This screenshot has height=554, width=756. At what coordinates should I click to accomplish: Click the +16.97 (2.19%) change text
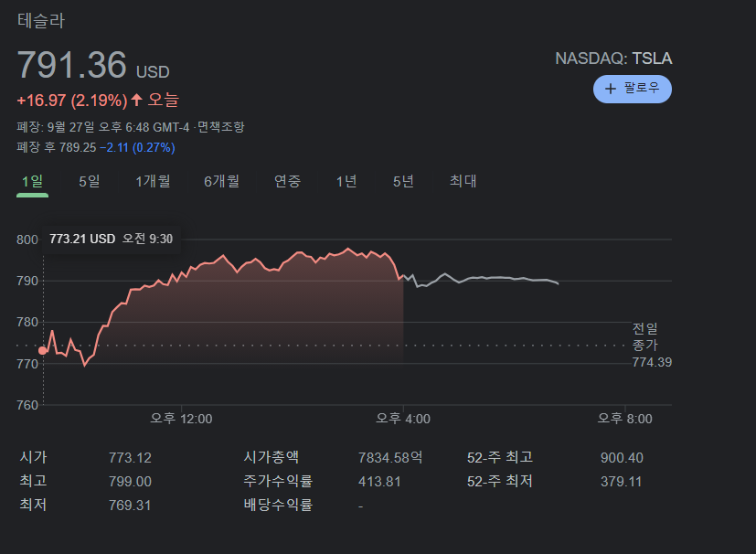(x=72, y=101)
